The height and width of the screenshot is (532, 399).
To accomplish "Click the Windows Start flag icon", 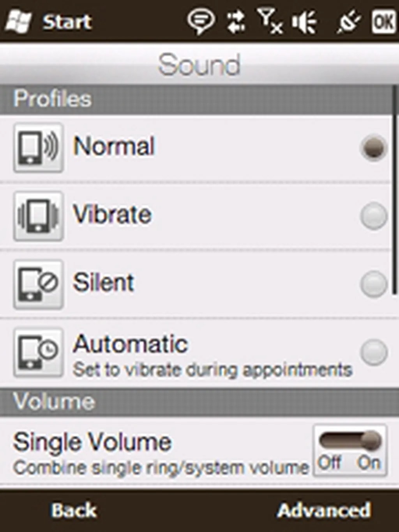I will coord(18,21).
